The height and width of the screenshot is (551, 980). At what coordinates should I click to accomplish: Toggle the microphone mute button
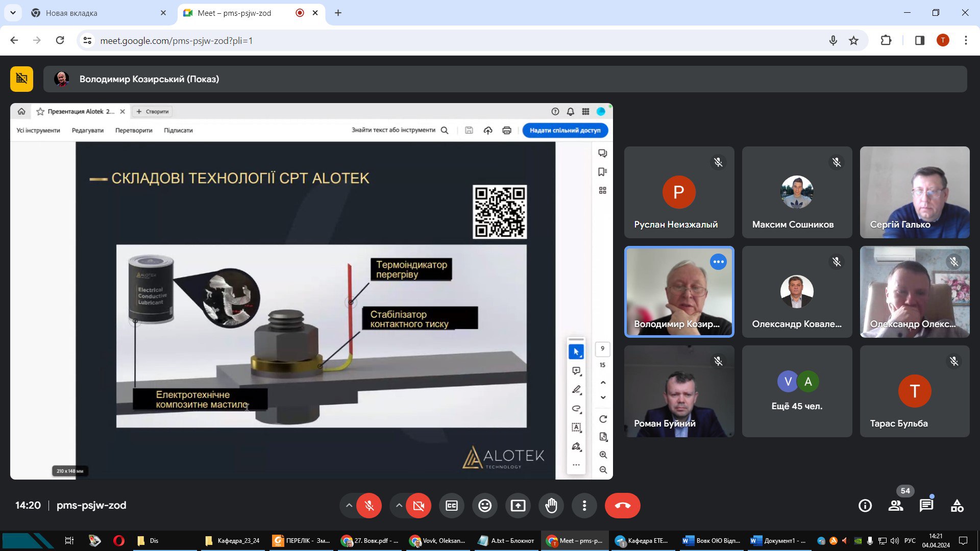[x=369, y=506]
